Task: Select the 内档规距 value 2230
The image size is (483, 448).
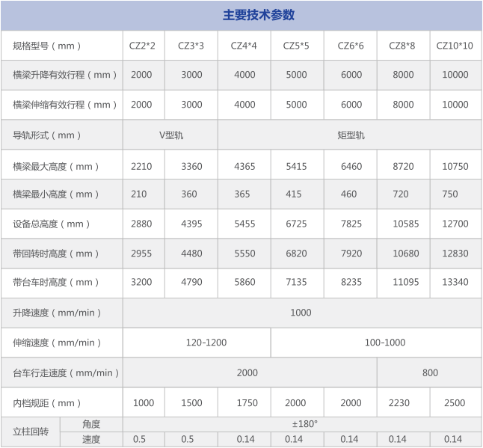Action: point(399,402)
